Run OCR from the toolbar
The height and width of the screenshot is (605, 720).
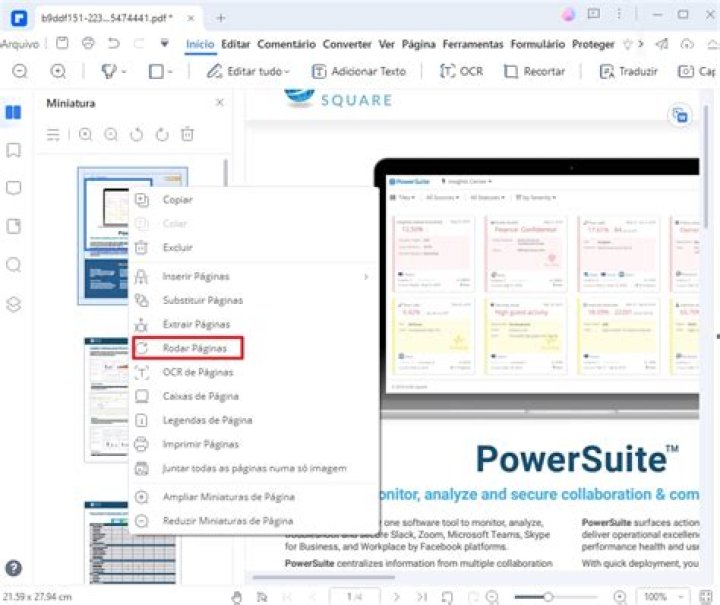[461, 71]
